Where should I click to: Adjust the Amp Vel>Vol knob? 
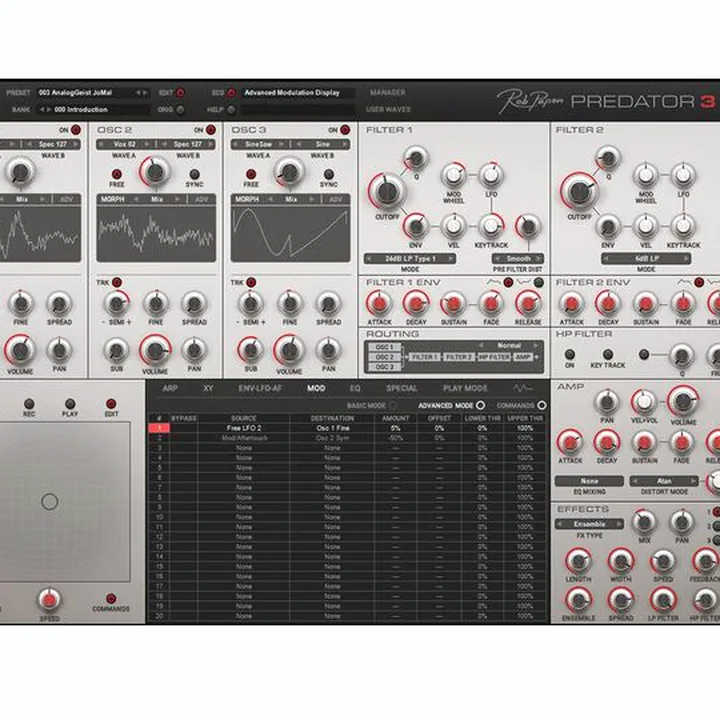[x=644, y=402]
